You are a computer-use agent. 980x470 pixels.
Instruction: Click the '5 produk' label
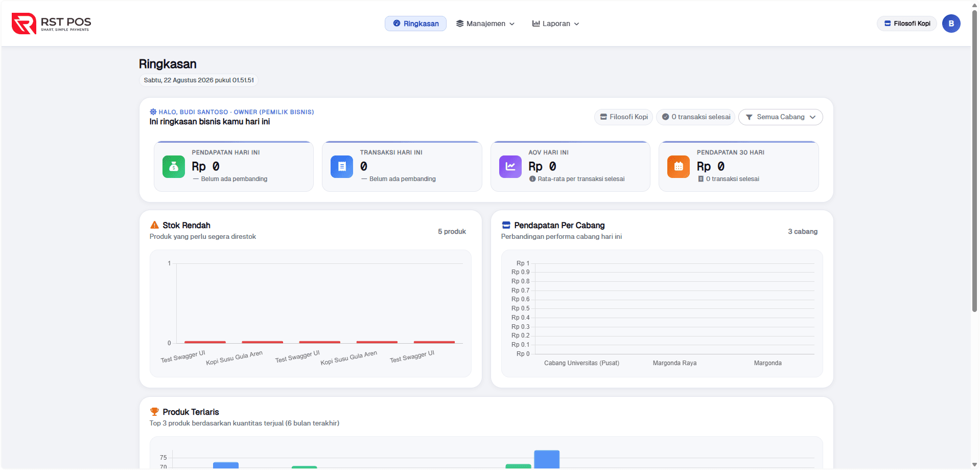[x=452, y=232]
